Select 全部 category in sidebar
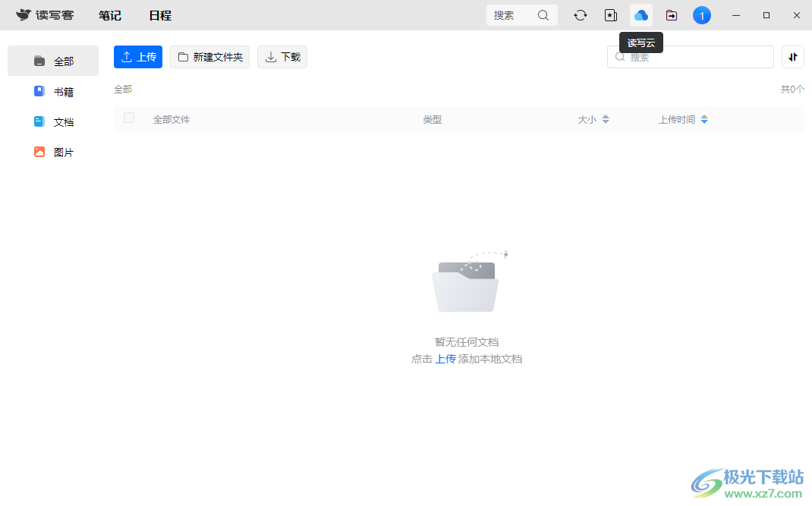812x506 pixels. [x=53, y=61]
